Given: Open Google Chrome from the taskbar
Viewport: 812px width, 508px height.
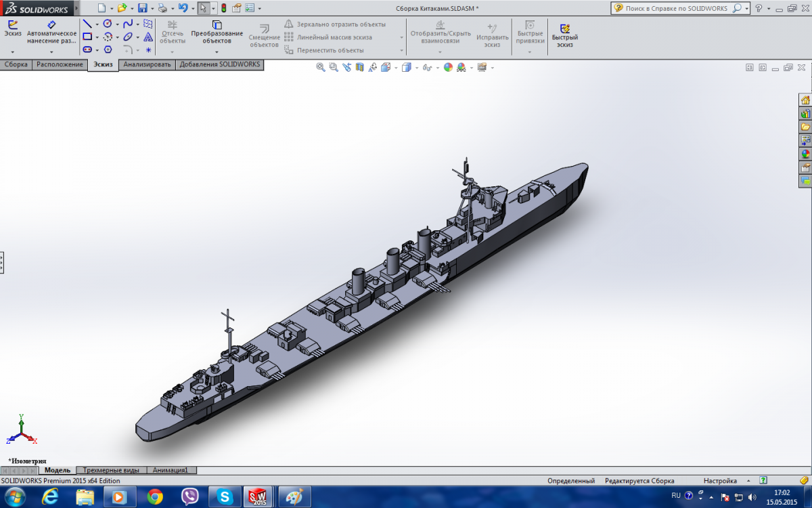Looking at the screenshot, I should click(155, 497).
